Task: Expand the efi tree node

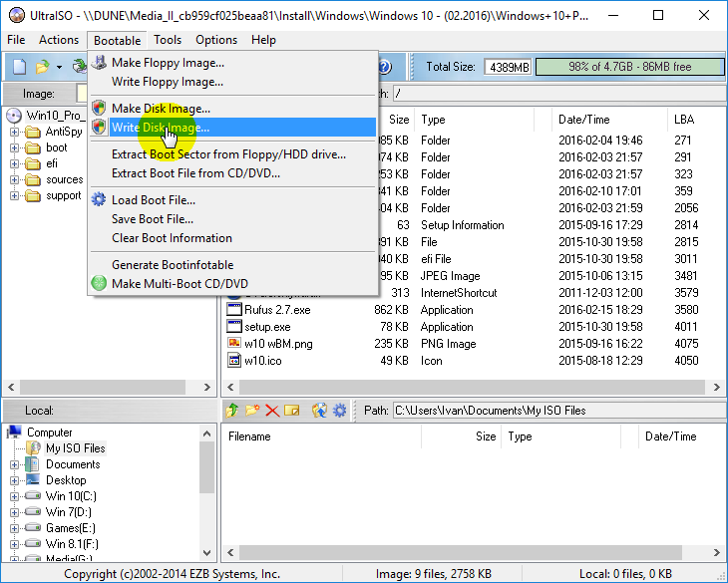Action: (14, 163)
